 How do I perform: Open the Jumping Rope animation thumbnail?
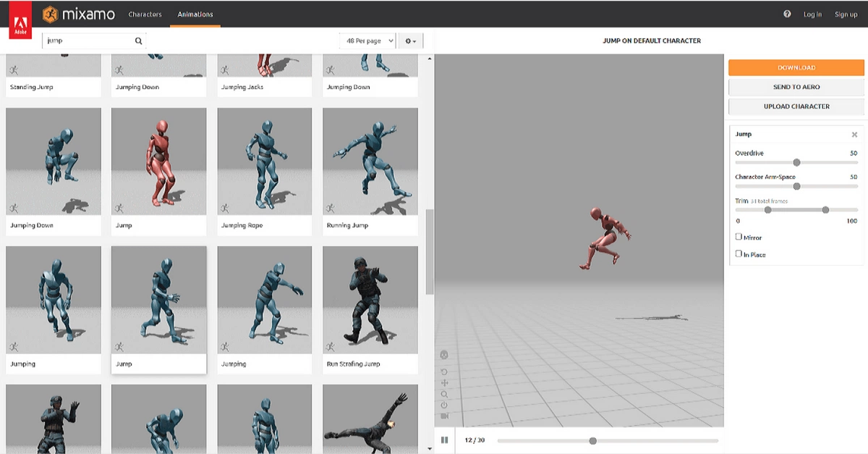pos(265,161)
